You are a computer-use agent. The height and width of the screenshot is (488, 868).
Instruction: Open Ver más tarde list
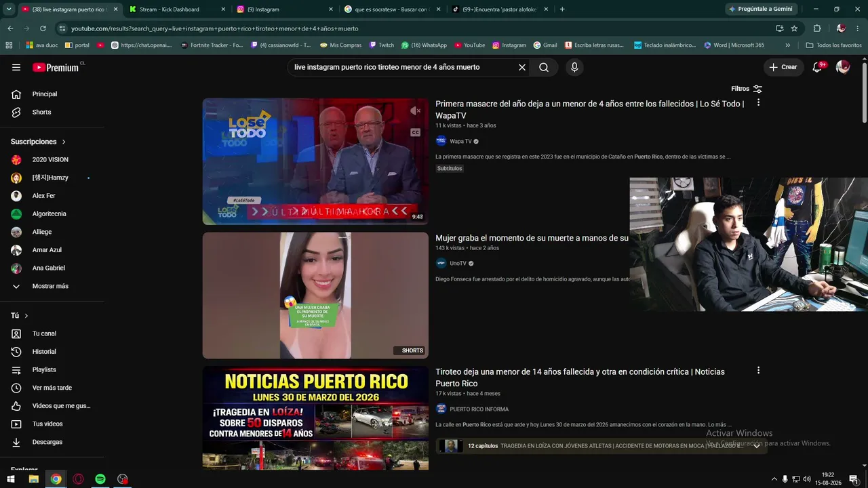click(x=52, y=388)
